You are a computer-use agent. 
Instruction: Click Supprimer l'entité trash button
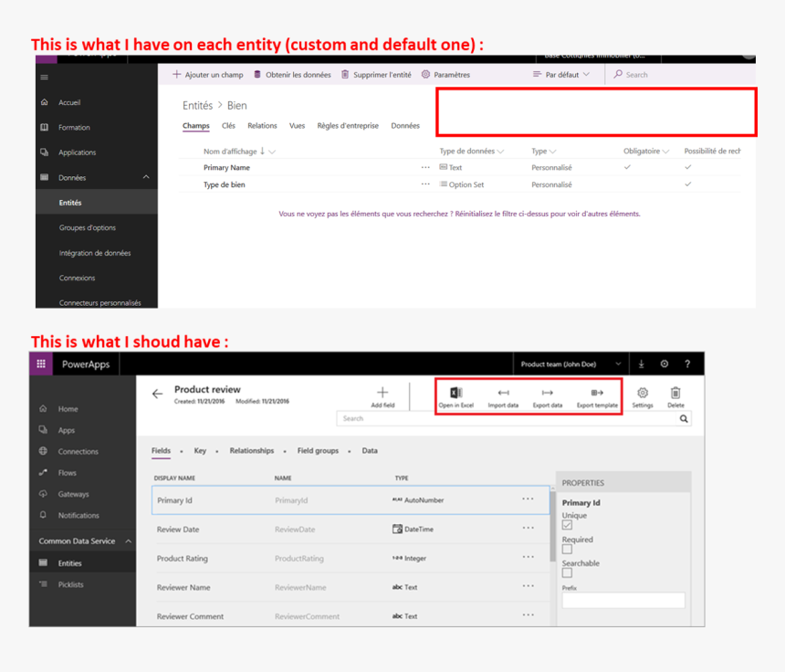click(376, 75)
